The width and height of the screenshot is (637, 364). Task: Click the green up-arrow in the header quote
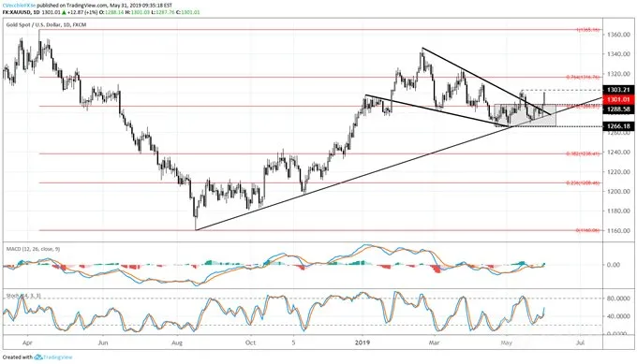[65, 12]
